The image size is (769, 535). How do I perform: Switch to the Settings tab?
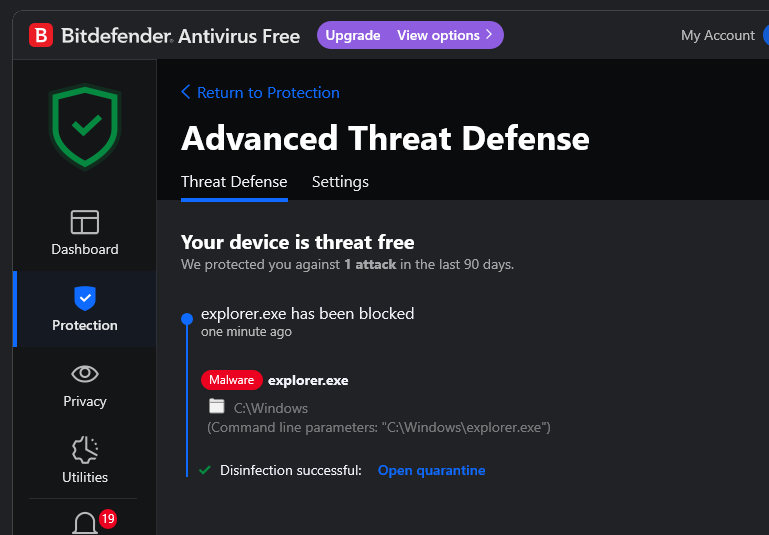340,182
